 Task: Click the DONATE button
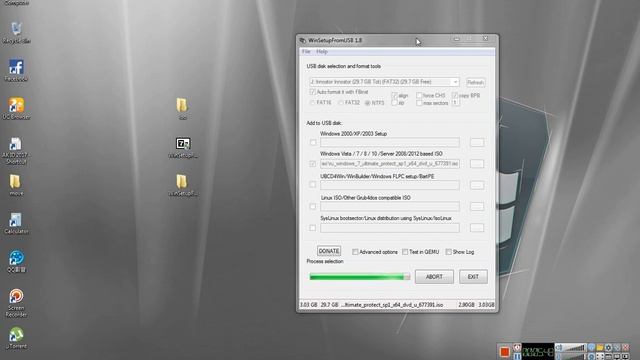click(x=329, y=251)
